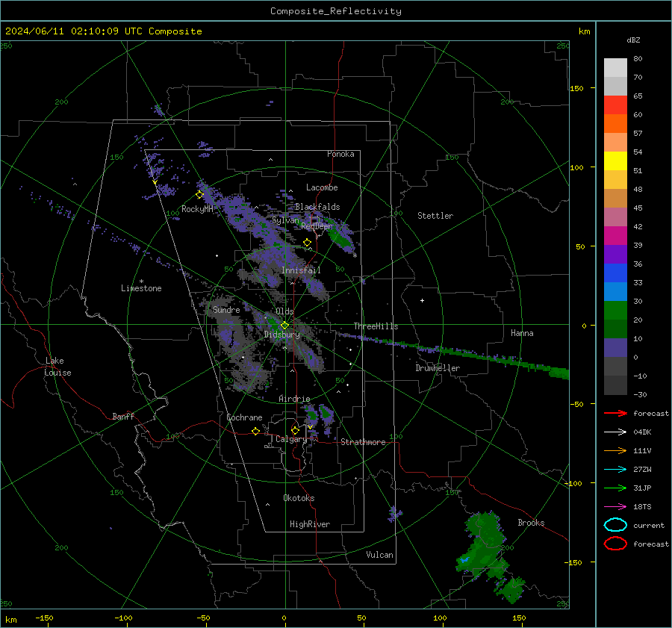Click the Composite_Reflectivity title
The height and width of the screenshot is (628, 672).
(x=335, y=11)
